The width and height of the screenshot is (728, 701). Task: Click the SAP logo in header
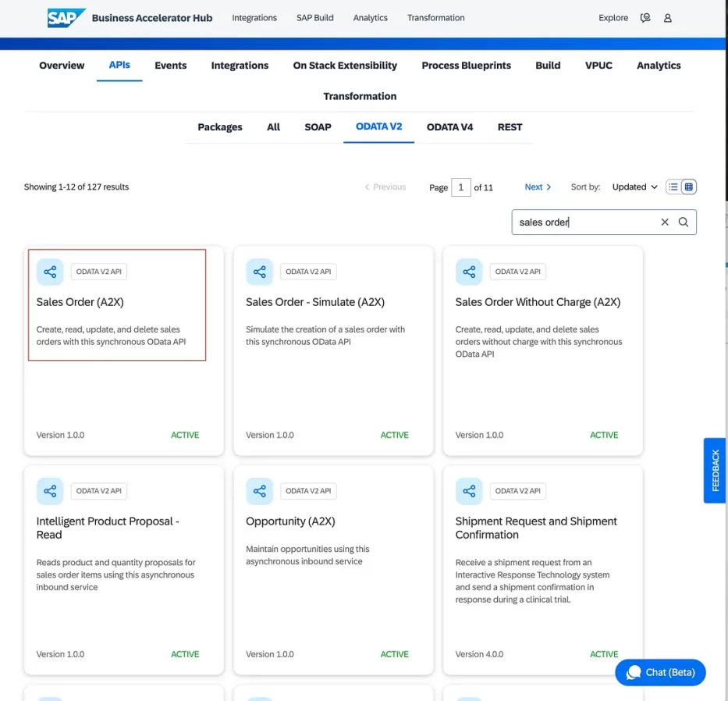66,18
